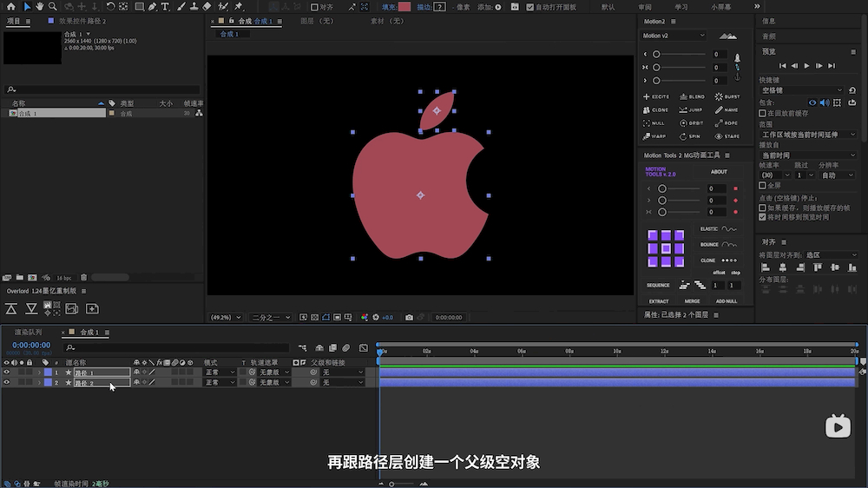Click the ADD NULL button in Motion Tools
The width and height of the screenshot is (868, 488).
pos(727,301)
